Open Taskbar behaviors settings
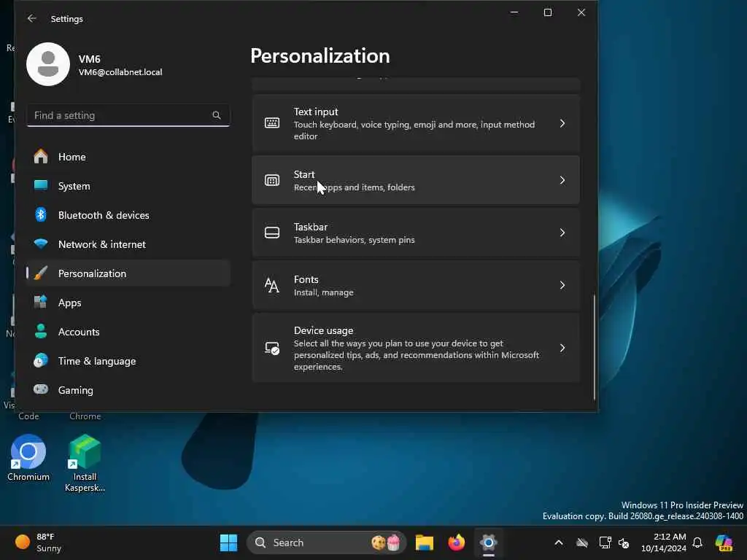 coord(415,233)
